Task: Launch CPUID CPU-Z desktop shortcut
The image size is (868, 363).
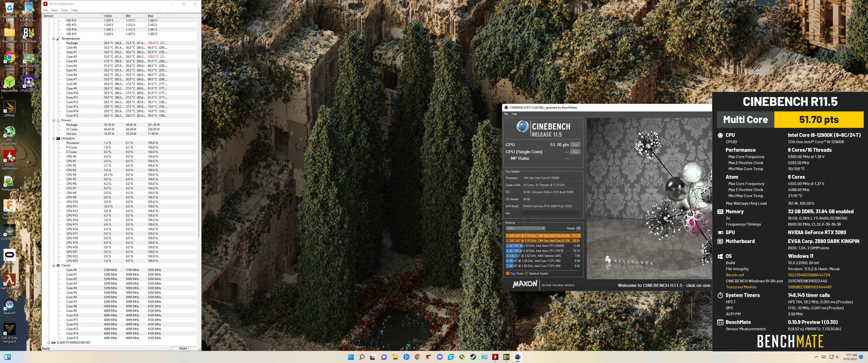Action: 29,84
